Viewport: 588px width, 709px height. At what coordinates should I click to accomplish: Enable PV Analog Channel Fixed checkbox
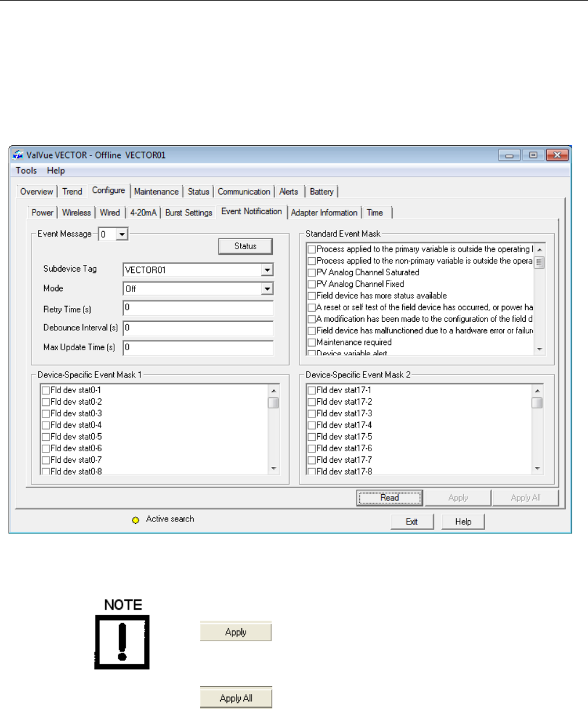[x=312, y=284]
